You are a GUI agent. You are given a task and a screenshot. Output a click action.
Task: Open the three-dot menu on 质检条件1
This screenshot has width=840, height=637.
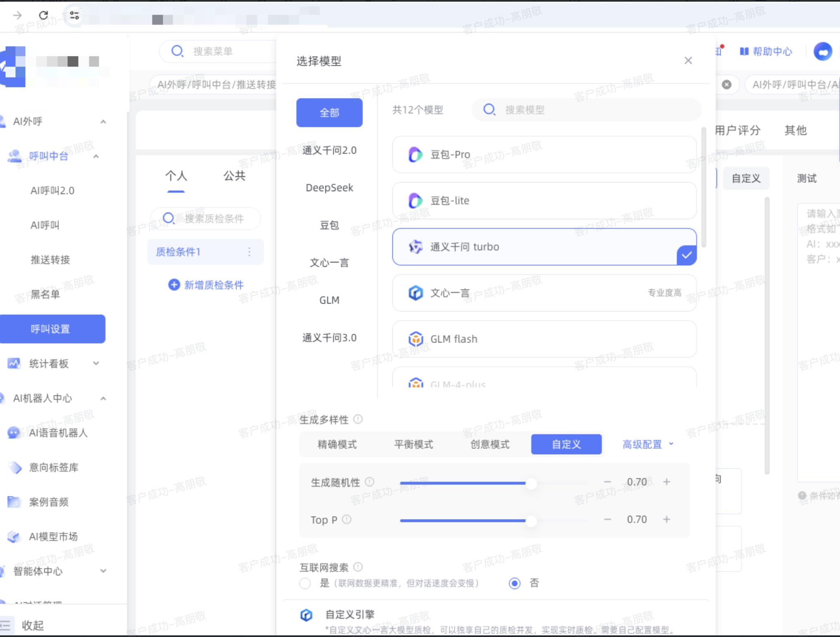point(249,252)
